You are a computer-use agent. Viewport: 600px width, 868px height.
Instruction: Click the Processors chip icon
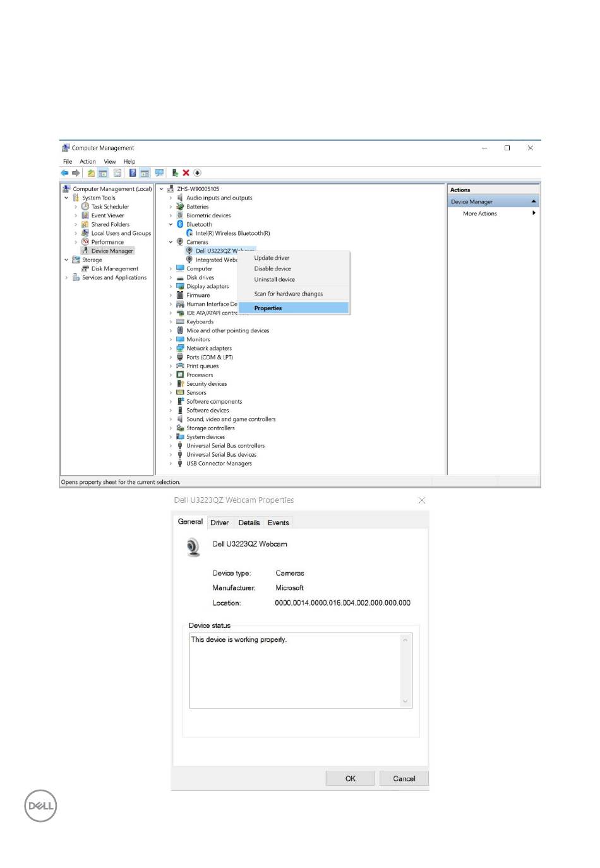[x=180, y=375]
